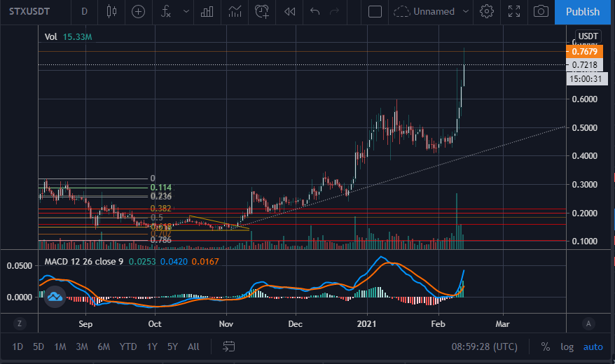Screen dimensions: 615x364
Task: Select the 3M date range
Action: (81, 346)
